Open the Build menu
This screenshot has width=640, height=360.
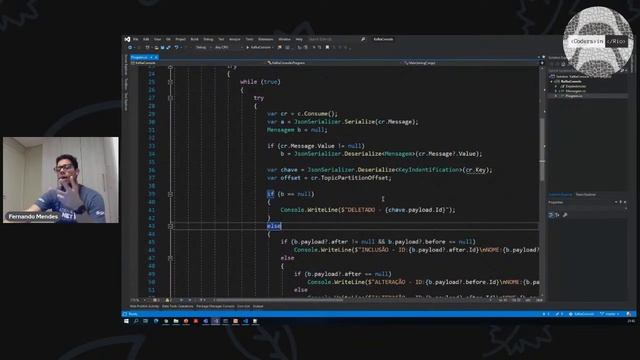(x=194, y=39)
